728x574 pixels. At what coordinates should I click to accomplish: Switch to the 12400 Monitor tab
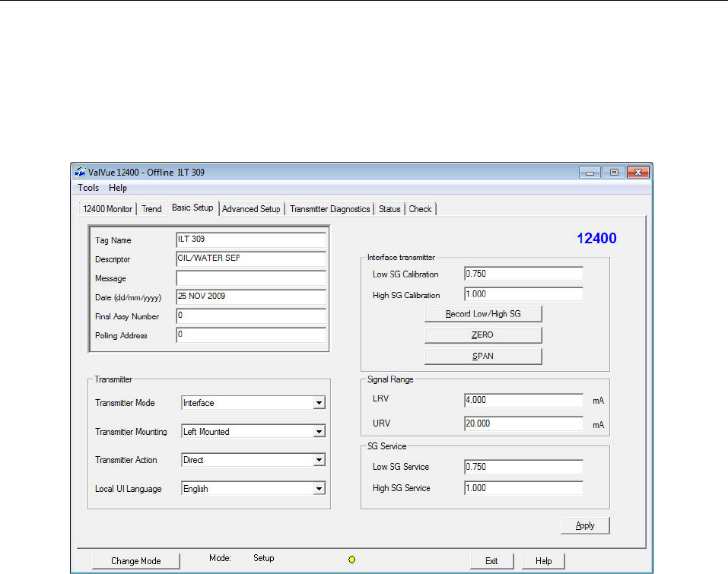[x=108, y=209]
